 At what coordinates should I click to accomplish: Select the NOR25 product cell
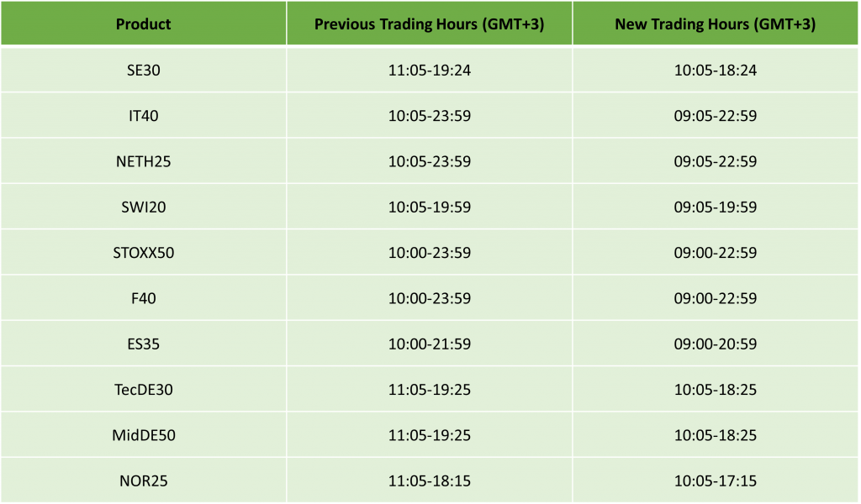tap(143, 480)
